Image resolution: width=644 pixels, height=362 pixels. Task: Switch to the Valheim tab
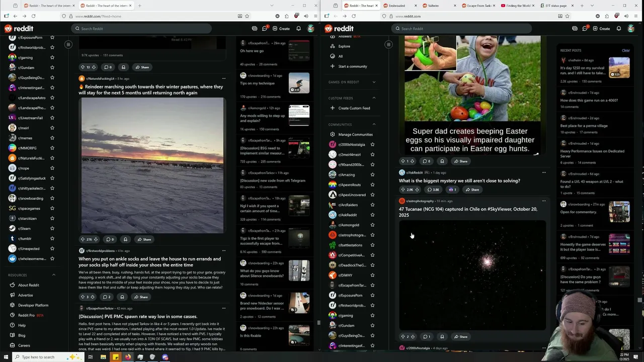[439, 6]
